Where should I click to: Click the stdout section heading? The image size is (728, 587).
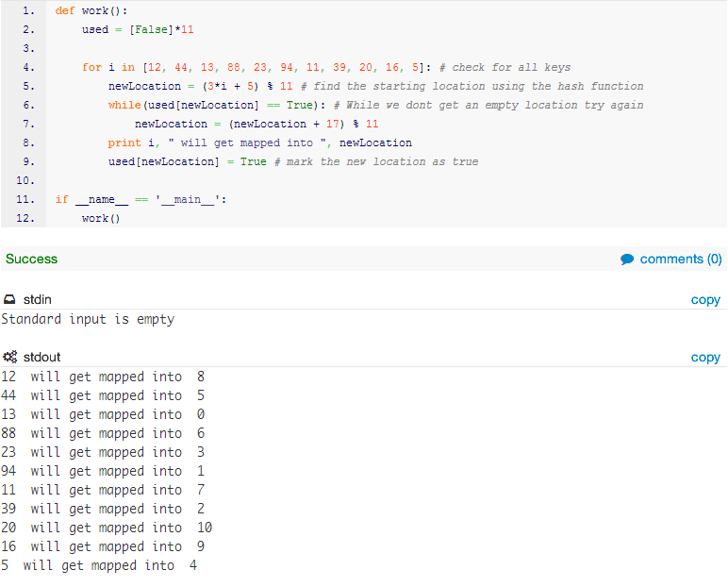(x=41, y=357)
